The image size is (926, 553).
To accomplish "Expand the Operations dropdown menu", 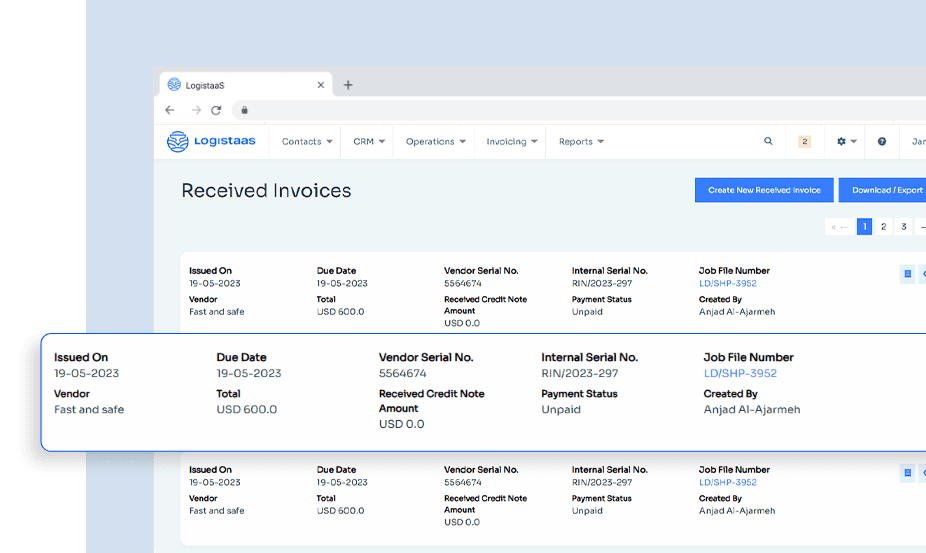I will [x=435, y=142].
